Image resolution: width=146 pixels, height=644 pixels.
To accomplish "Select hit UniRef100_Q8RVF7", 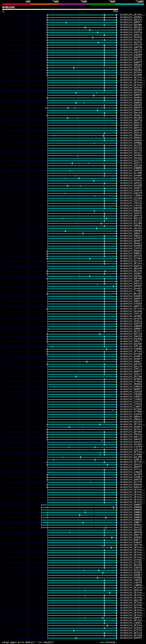I will (131, 22).
